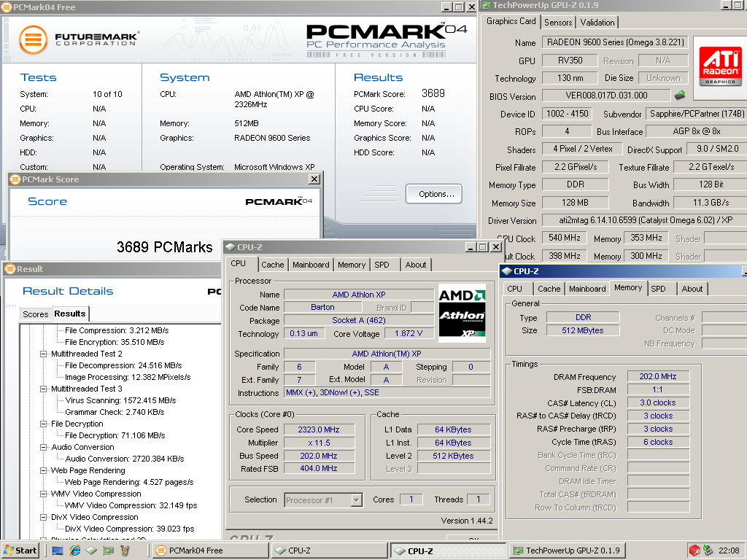Switch to the GPU-Z Sensors tab
Screen dimensions: 747x560
tap(558, 23)
